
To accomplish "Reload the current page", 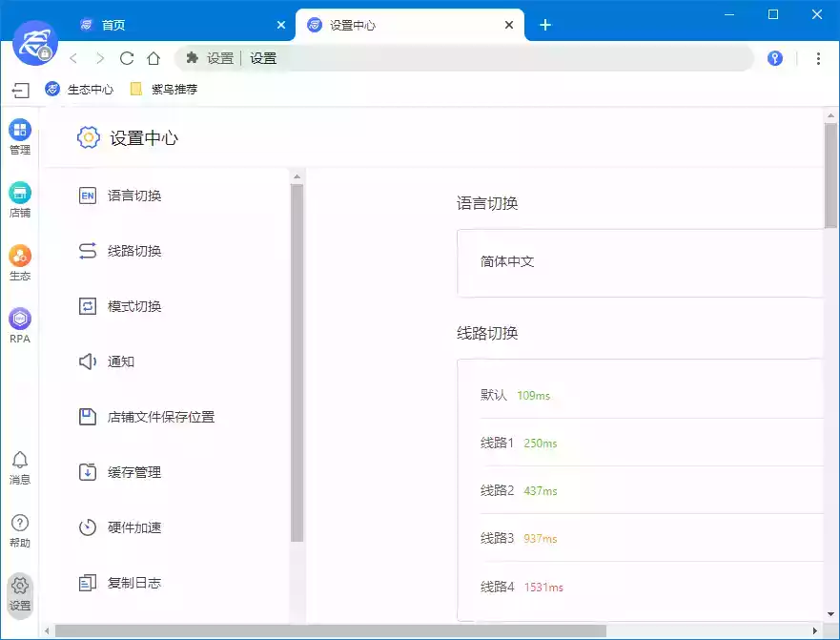I will [x=127, y=58].
